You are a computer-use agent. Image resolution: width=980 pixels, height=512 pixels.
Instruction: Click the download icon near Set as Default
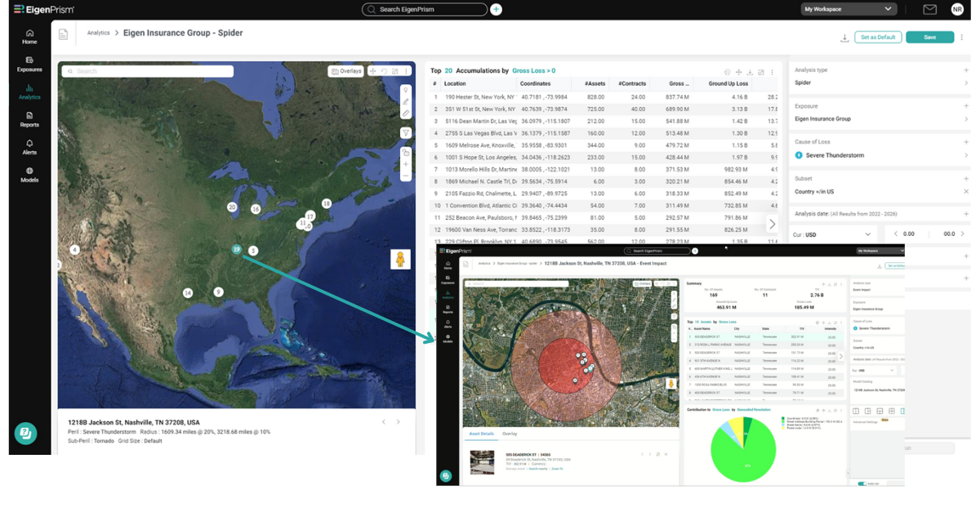point(844,38)
